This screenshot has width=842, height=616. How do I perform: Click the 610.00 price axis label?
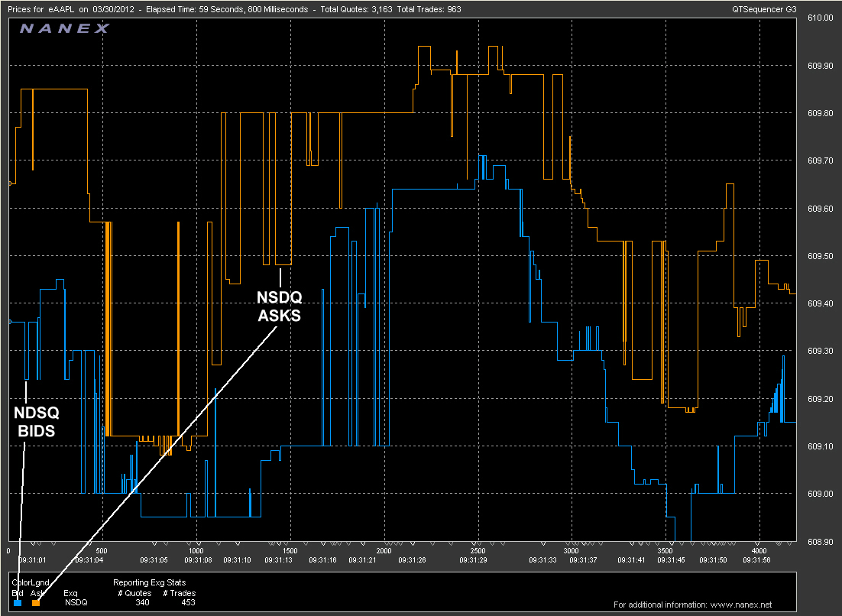(820, 18)
